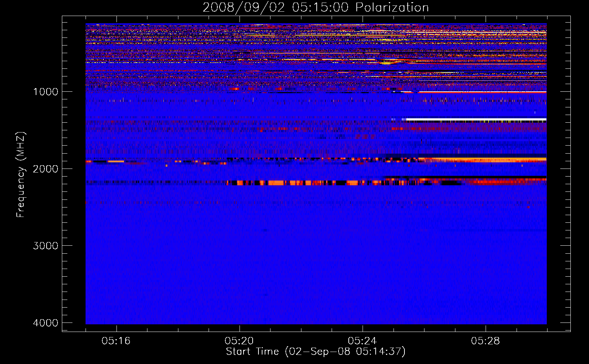The width and height of the screenshot is (589, 364).
Task: Select the 1000 frequency tick label
Action: click(46, 92)
